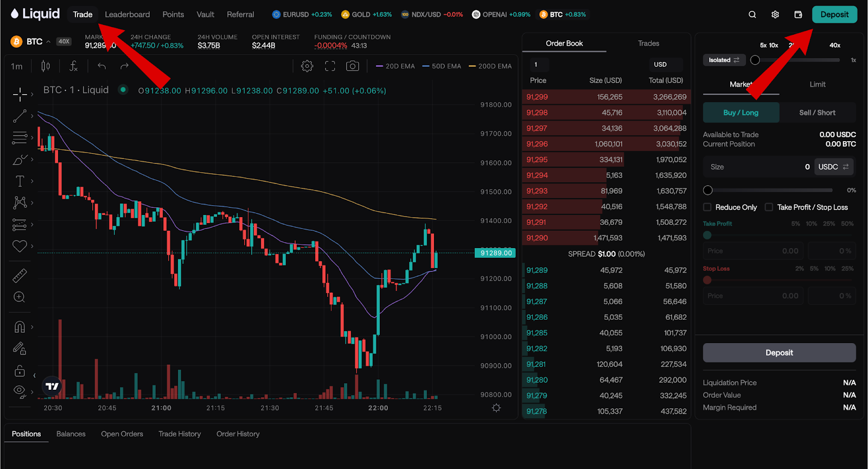Select Buy / Long side
The height and width of the screenshot is (469, 868).
point(741,113)
